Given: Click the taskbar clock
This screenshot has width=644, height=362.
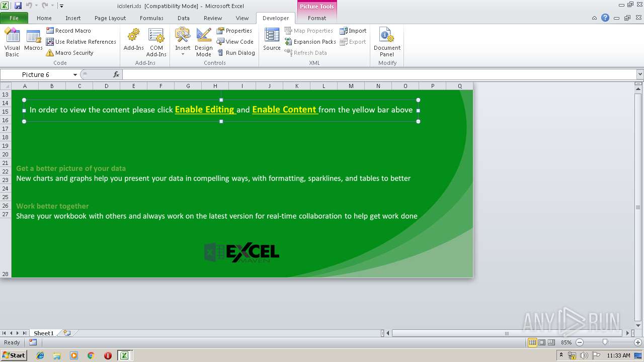Looking at the screenshot, I should click(x=618, y=355).
